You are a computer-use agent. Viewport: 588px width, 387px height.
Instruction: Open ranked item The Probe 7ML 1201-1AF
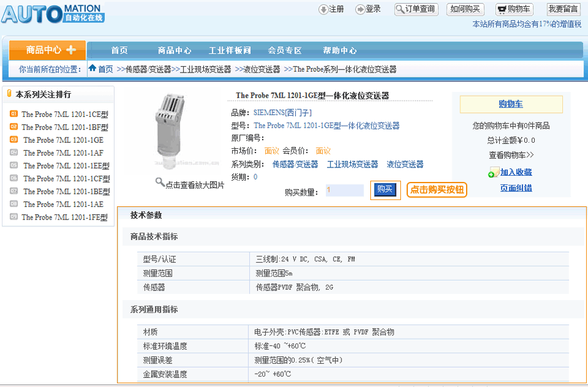pos(63,153)
